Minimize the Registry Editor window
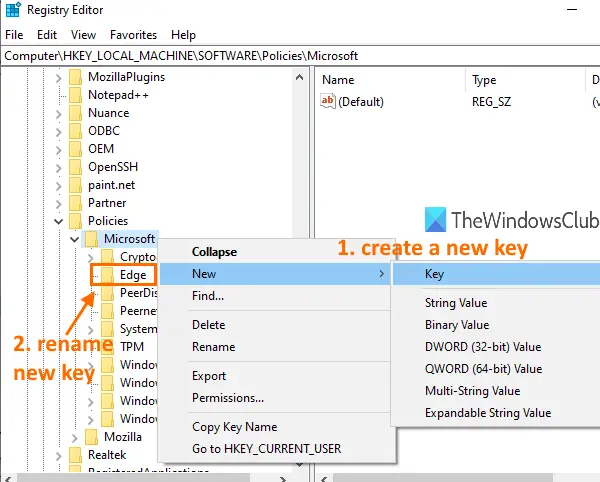This screenshot has height=482, width=600. [x=572, y=10]
